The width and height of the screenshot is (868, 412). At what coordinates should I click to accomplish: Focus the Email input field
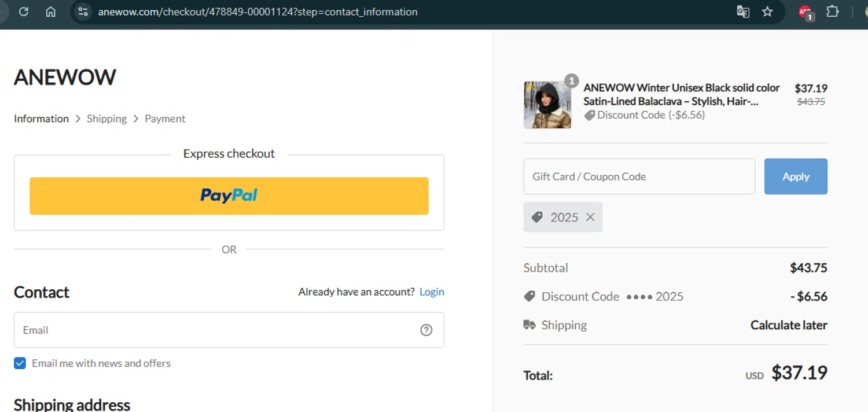pos(229,330)
